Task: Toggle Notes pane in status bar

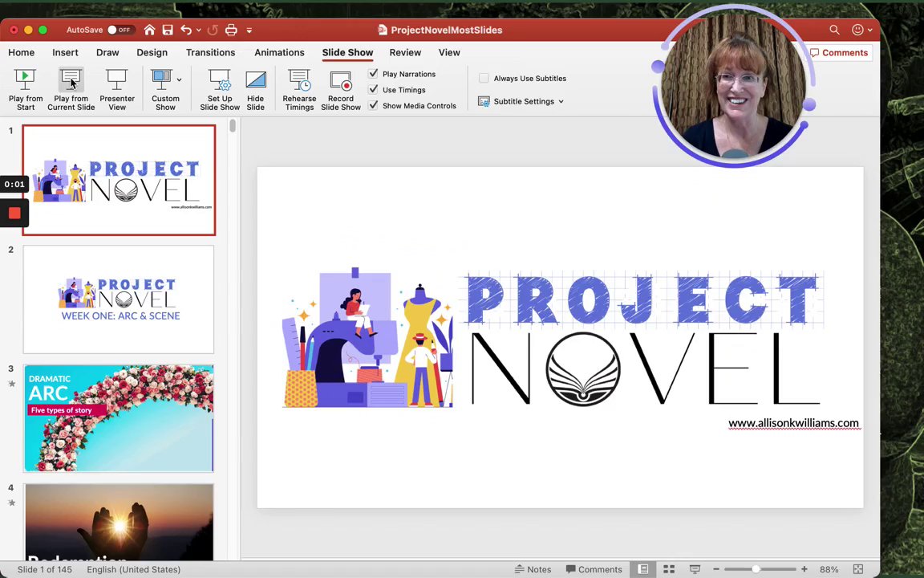Action: coord(533,569)
